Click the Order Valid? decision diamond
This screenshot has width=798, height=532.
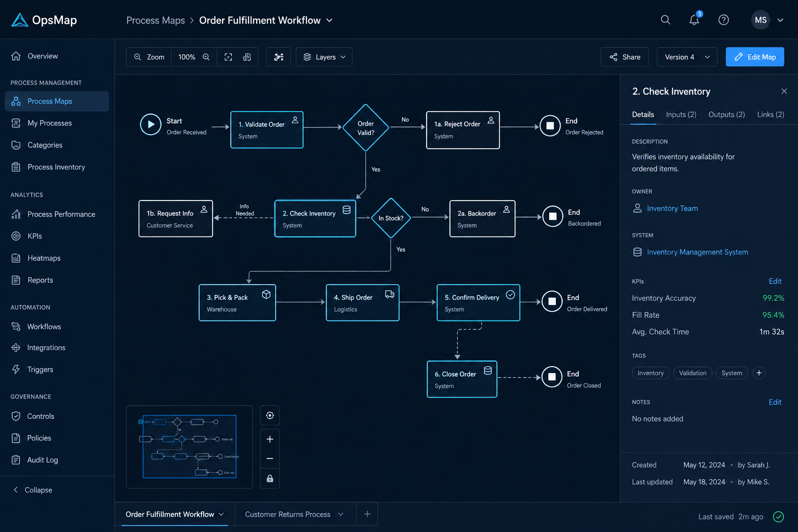(366, 128)
